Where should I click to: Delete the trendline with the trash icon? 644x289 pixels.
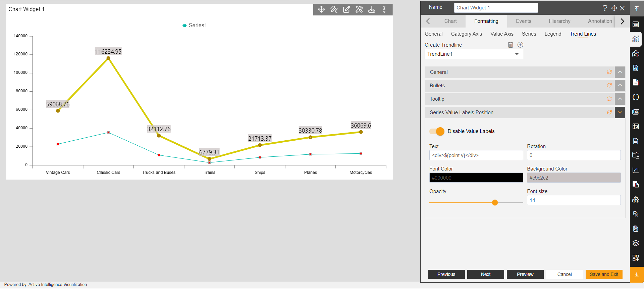[x=511, y=45]
